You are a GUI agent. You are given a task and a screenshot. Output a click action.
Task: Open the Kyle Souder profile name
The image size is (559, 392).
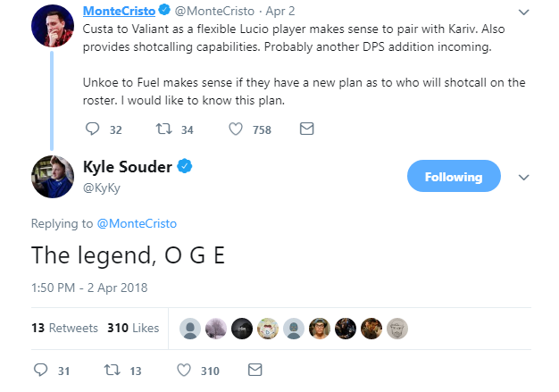[126, 167]
